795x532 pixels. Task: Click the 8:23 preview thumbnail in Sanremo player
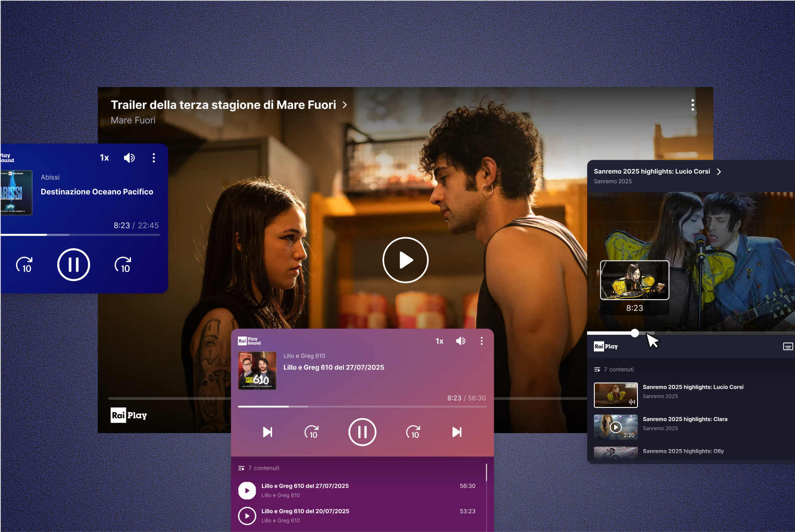point(635,280)
